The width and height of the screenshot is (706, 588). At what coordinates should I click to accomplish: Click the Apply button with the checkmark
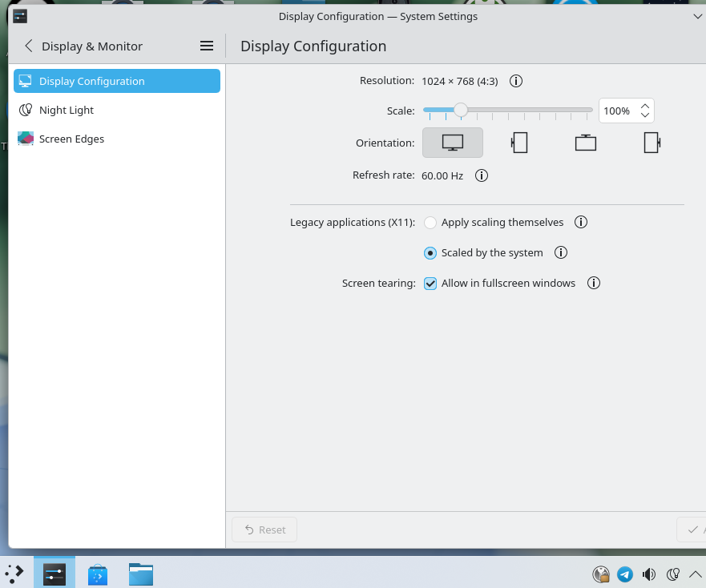[692, 530]
